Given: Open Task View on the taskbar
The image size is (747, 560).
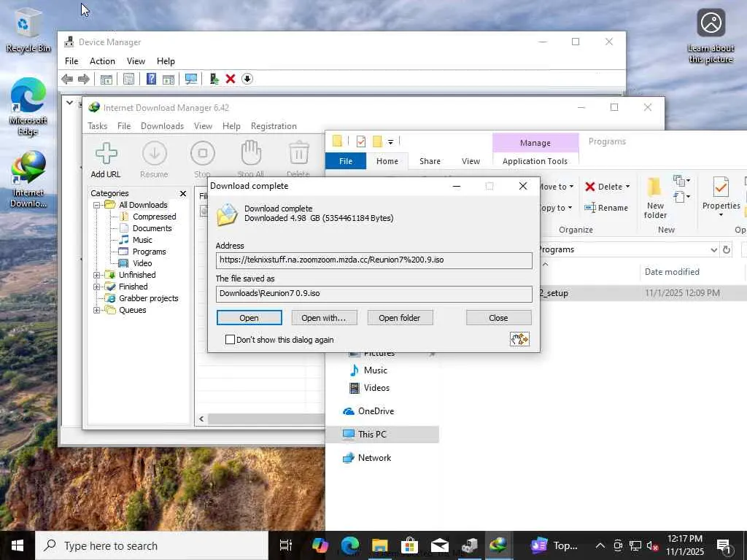Looking at the screenshot, I should 285,545.
